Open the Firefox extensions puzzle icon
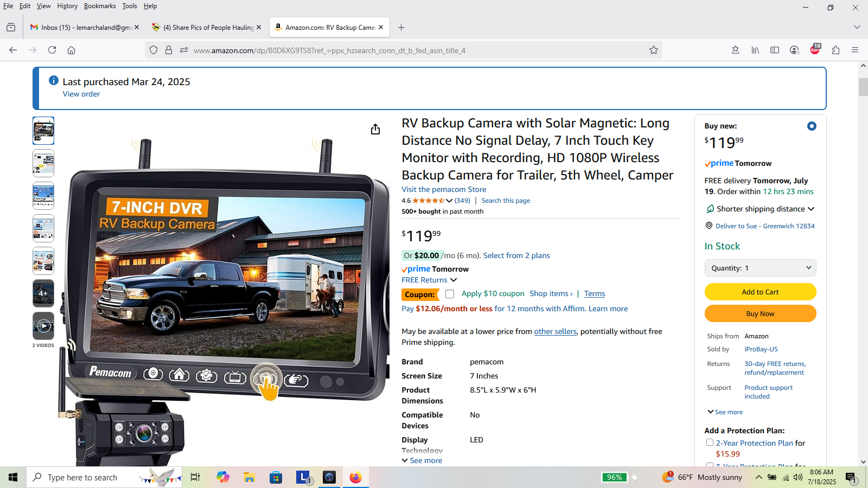 [x=835, y=50]
